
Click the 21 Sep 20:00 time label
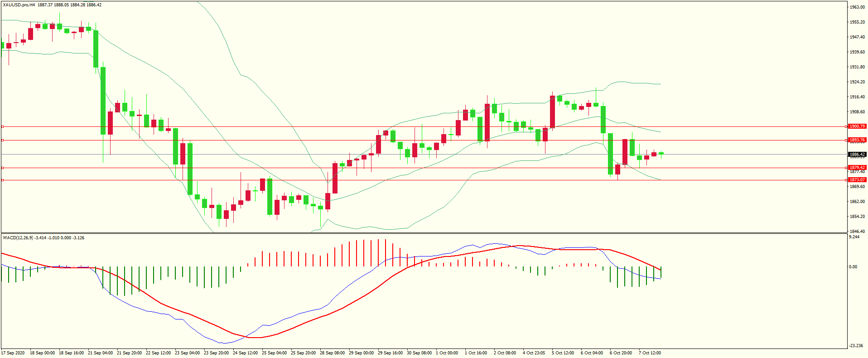pyautogui.click(x=129, y=353)
